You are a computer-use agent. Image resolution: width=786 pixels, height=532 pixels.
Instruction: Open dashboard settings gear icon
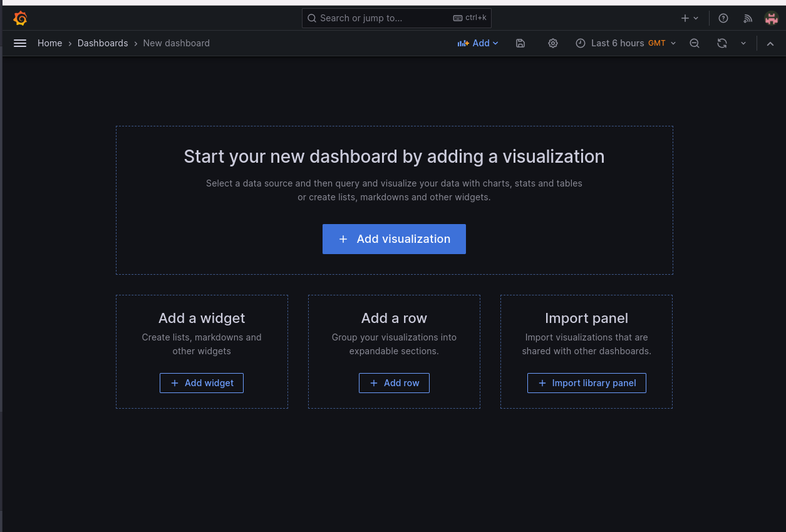pos(553,43)
